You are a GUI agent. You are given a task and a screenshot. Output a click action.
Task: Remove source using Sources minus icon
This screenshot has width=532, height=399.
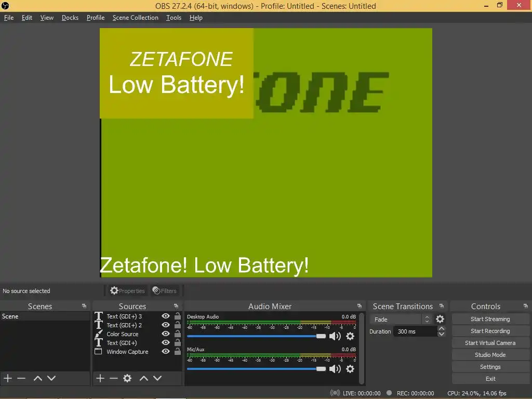tap(114, 378)
